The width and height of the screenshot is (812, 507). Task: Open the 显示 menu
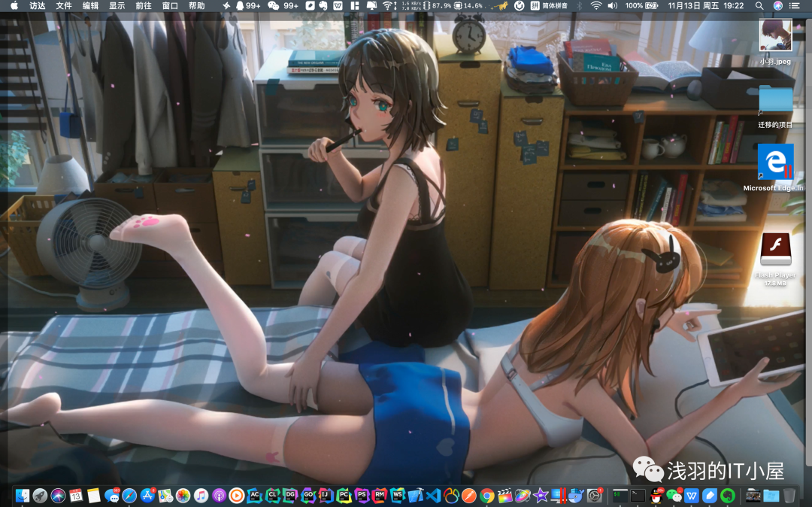(x=117, y=6)
